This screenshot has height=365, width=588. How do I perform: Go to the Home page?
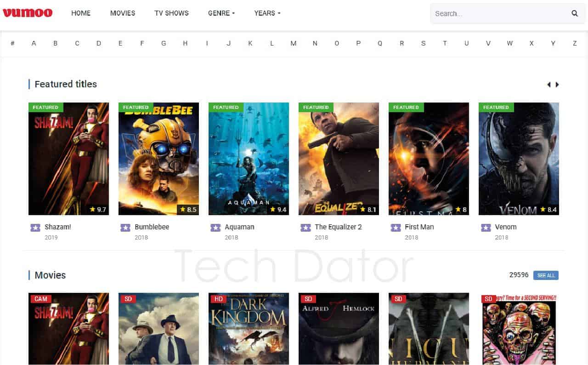pos(81,13)
